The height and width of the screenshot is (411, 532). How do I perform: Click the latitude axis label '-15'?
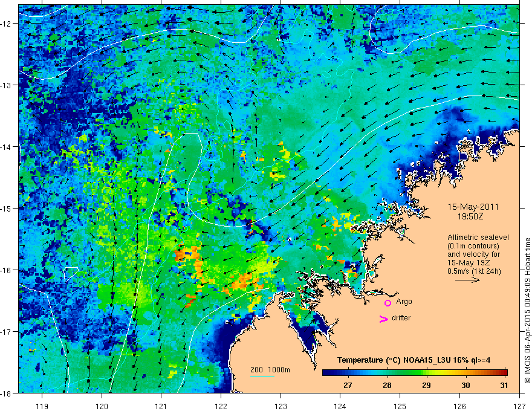[5, 208]
